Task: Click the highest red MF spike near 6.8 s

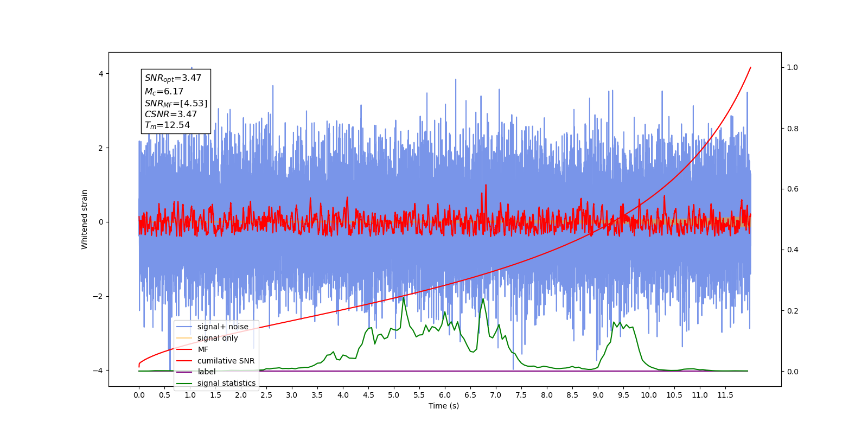Action: click(486, 185)
